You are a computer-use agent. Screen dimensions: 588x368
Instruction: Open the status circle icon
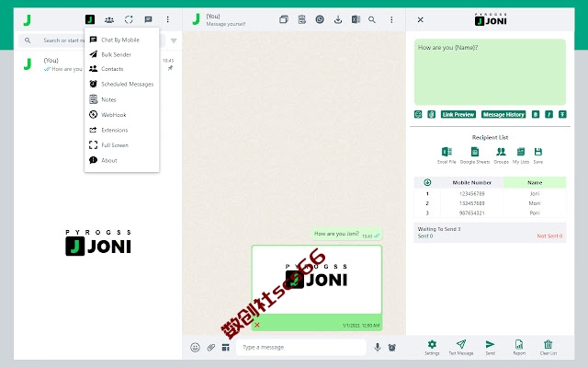tap(129, 19)
